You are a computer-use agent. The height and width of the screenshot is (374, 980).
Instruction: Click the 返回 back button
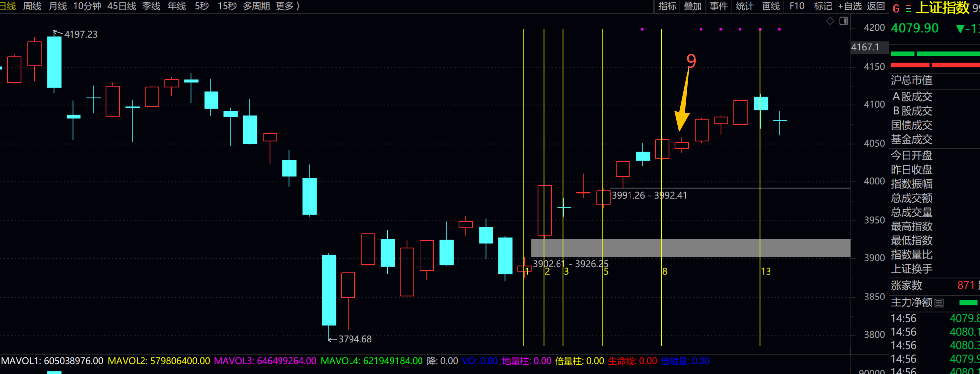tap(876, 6)
